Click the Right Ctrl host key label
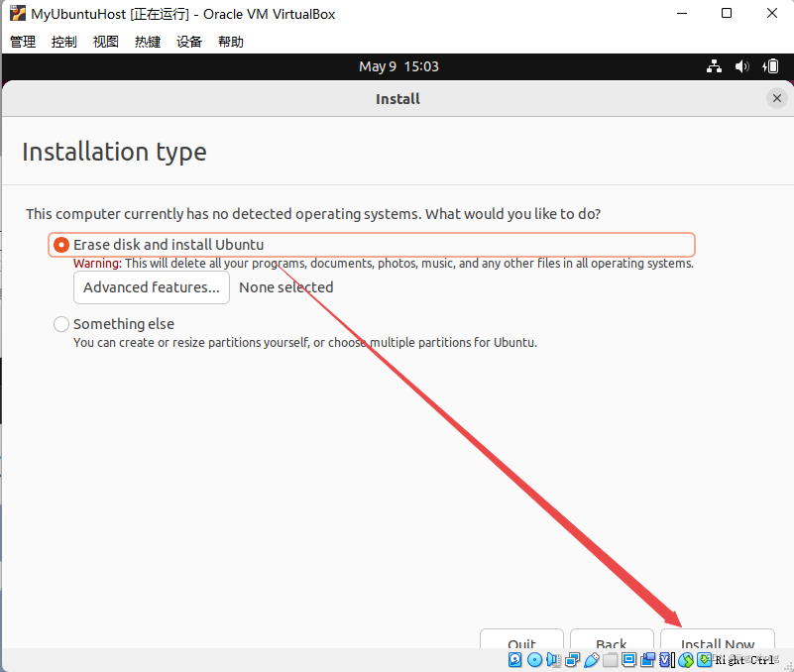Image resolution: width=794 pixels, height=672 pixels. [744, 660]
